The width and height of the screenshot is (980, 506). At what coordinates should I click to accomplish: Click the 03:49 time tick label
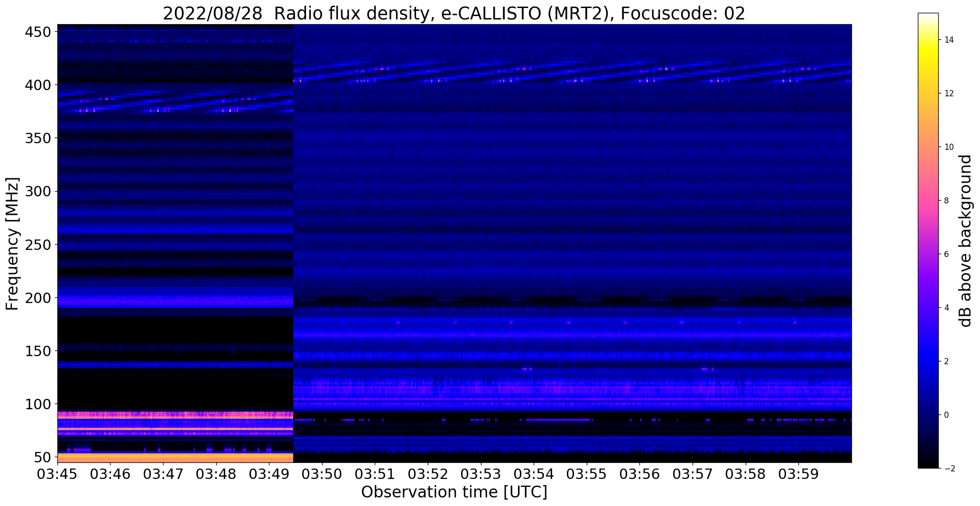point(269,473)
